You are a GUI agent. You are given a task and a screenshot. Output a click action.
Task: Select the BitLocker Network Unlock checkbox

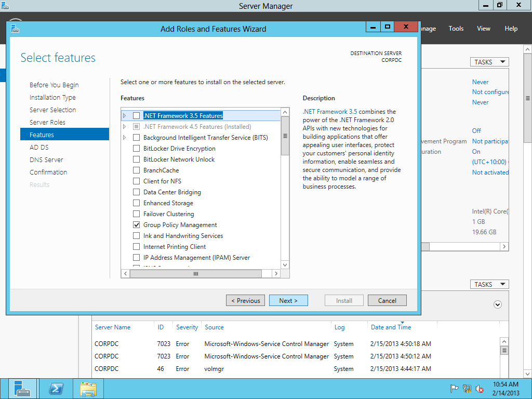[137, 159]
